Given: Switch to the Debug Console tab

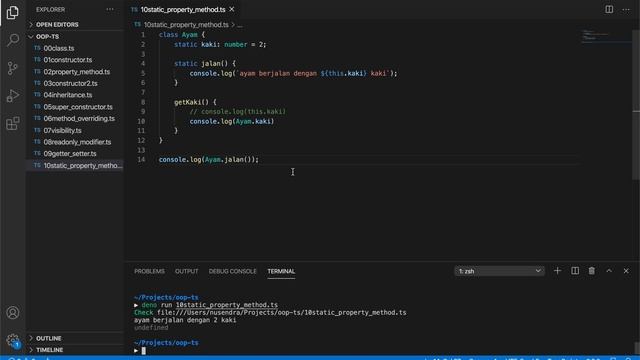Looking at the screenshot, I should (x=233, y=271).
